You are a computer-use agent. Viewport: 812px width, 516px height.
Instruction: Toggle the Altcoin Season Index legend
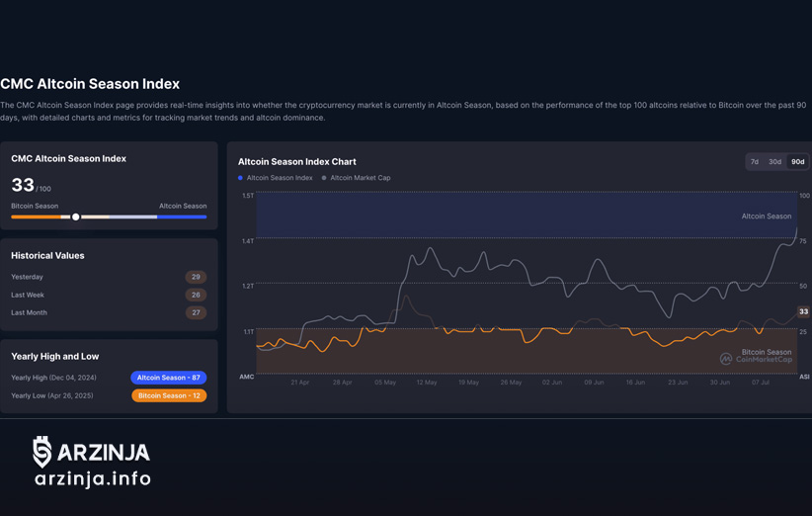pos(276,178)
